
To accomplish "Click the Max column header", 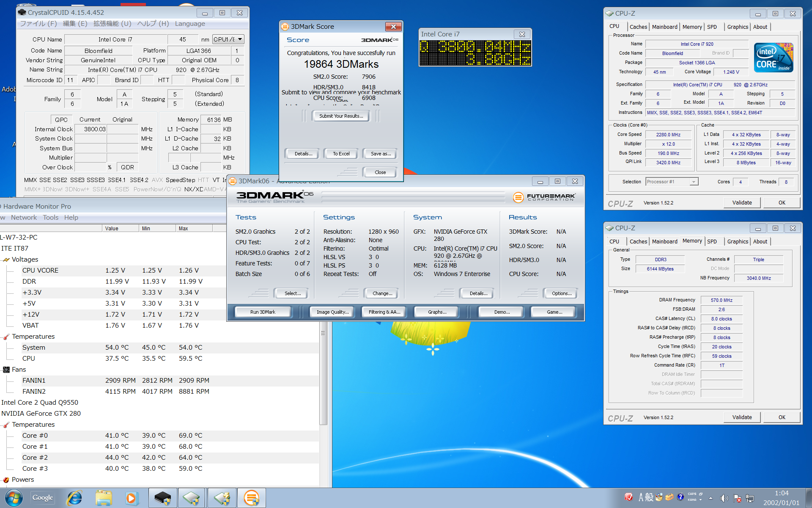I will [194, 229].
